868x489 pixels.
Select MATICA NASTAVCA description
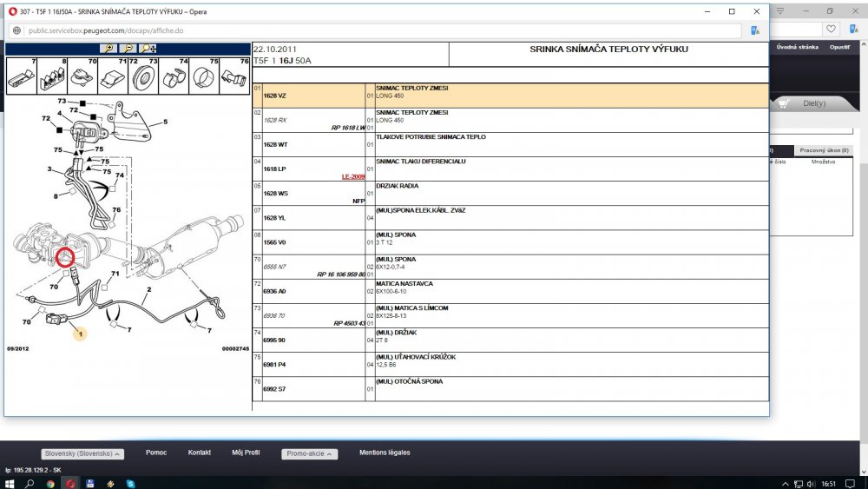404,283
